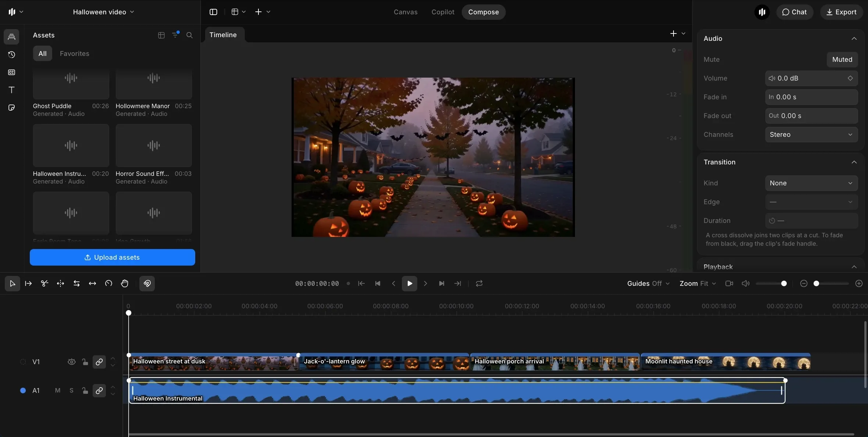Image resolution: width=868 pixels, height=437 pixels.
Task: Open the Guides Off dropdown
Action: coord(649,283)
